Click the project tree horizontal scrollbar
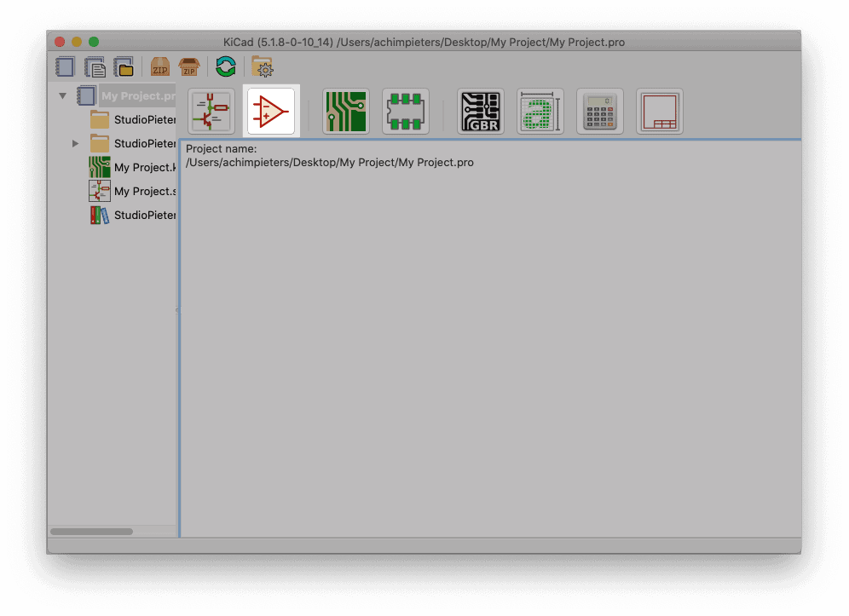This screenshot has width=849, height=616. [91, 532]
